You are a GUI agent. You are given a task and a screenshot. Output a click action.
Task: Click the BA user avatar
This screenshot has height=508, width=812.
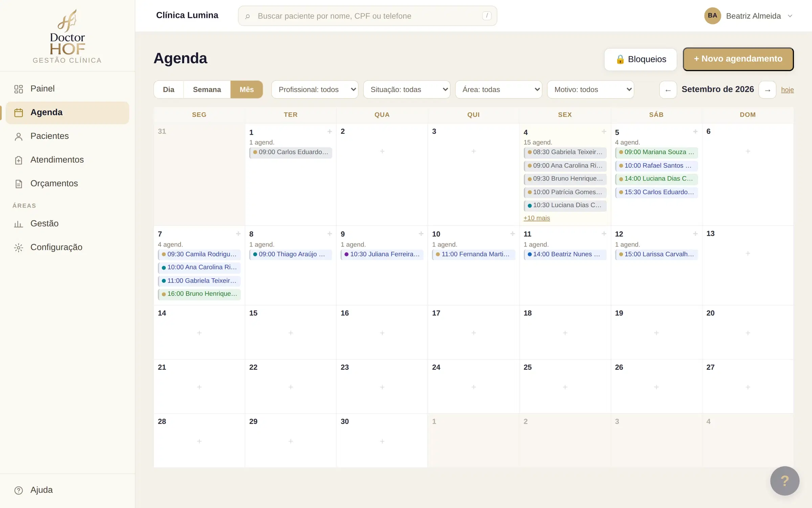pos(713,16)
